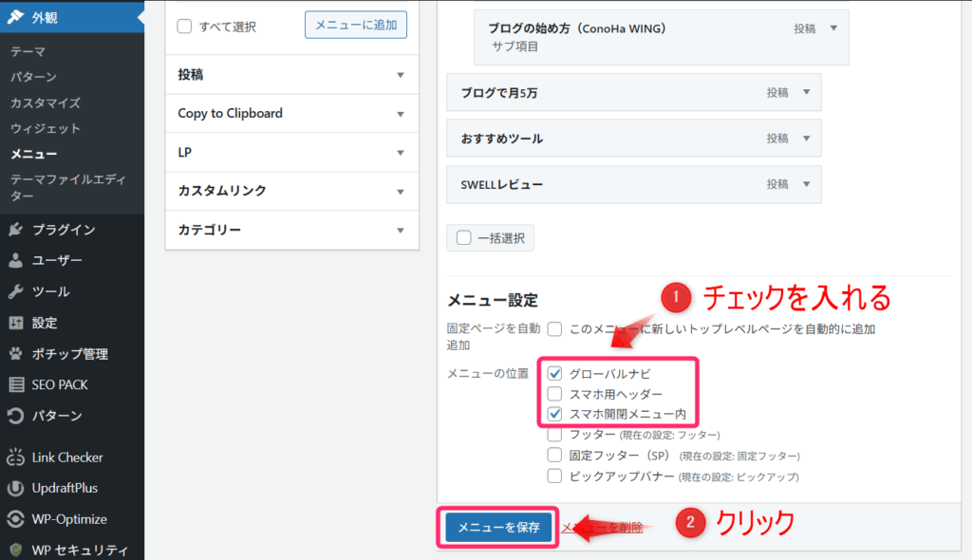Image resolution: width=972 pixels, height=560 pixels.
Task: Select the ブログで月5万 menu item bar
Action: [607, 93]
